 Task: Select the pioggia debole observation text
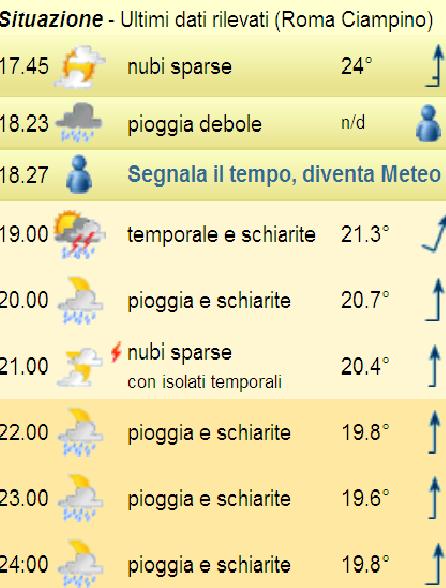click(x=194, y=124)
